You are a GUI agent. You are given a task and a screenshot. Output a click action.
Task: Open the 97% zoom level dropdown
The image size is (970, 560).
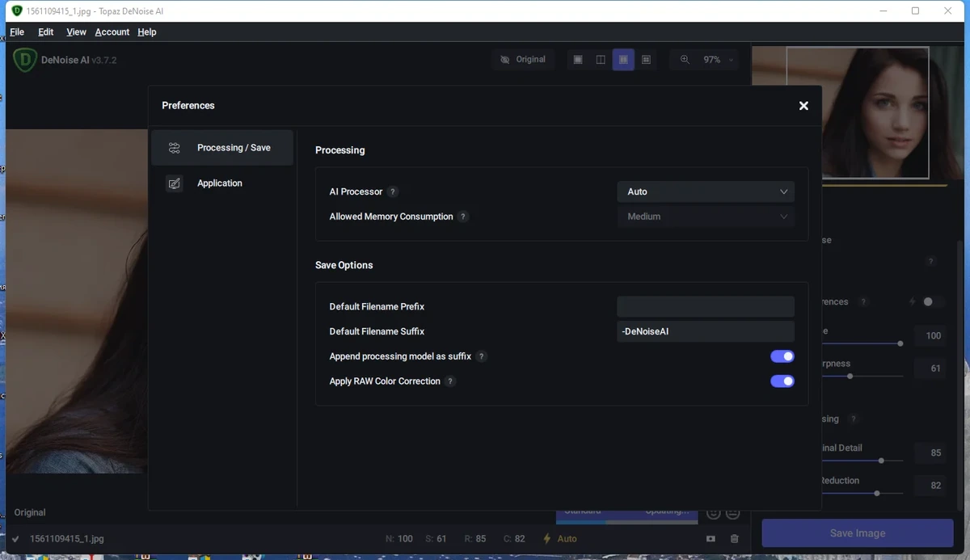pos(718,60)
